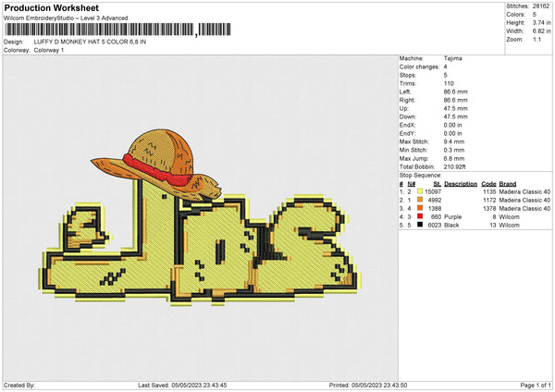Click the Total Bobbin value 210.92ft
Image resolution: width=555 pixels, height=392 pixels.
coord(454,167)
